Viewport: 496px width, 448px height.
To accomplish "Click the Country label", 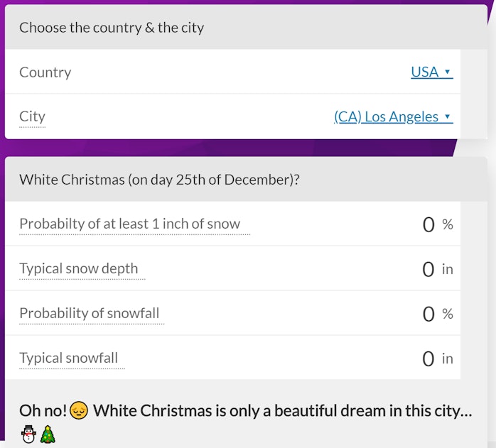I will (45, 72).
